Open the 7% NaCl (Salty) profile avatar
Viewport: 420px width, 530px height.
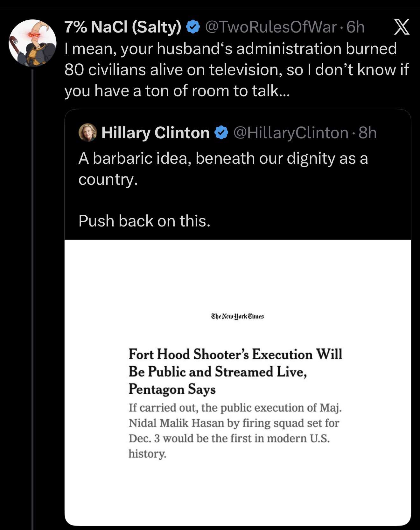click(32, 43)
